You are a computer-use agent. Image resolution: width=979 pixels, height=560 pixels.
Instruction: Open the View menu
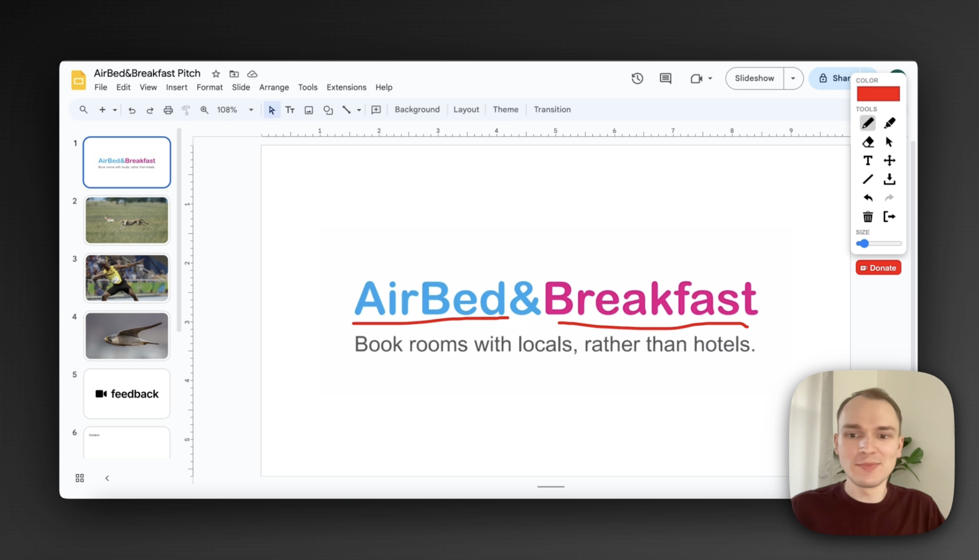148,87
